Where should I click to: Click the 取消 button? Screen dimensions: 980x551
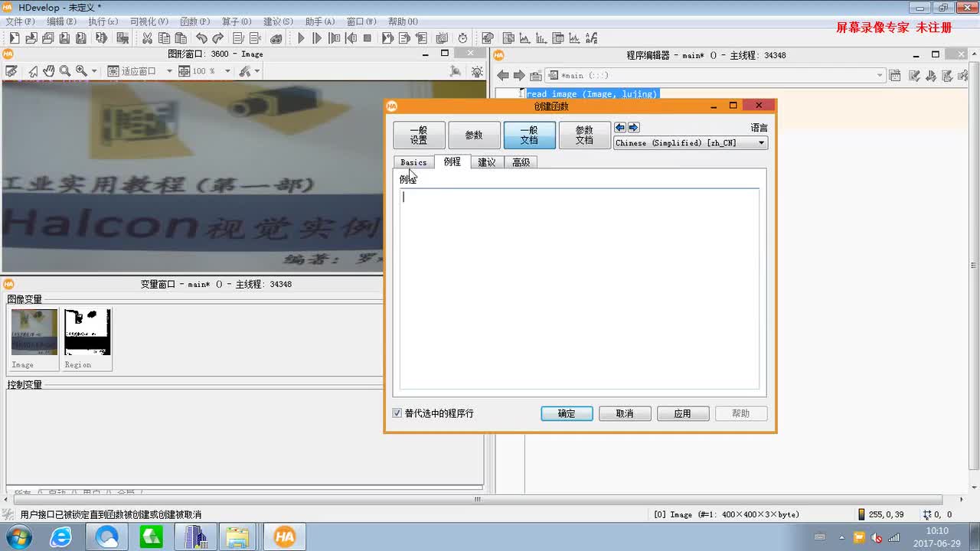coord(625,413)
